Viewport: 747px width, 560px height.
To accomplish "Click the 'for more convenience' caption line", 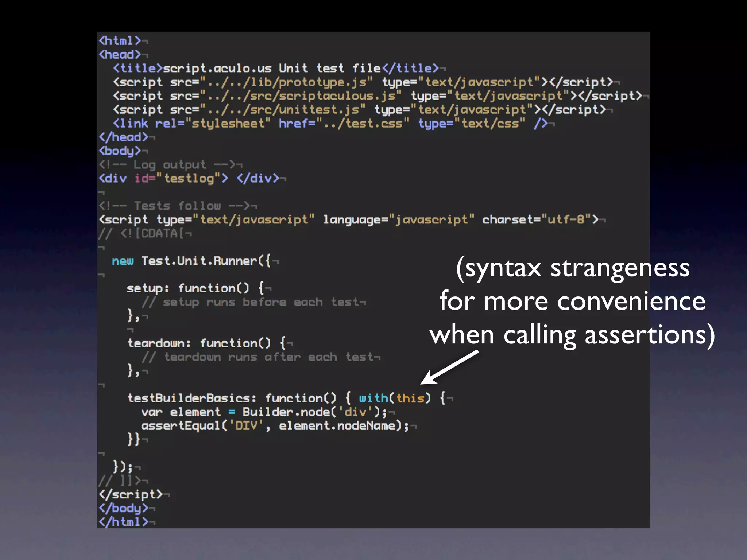I will [572, 301].
